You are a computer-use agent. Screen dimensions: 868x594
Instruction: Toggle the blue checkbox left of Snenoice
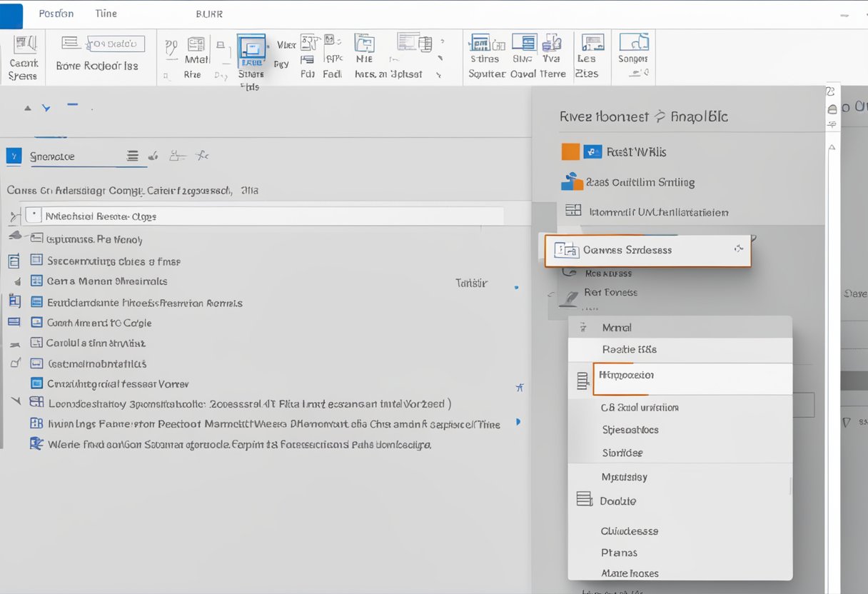14,156
